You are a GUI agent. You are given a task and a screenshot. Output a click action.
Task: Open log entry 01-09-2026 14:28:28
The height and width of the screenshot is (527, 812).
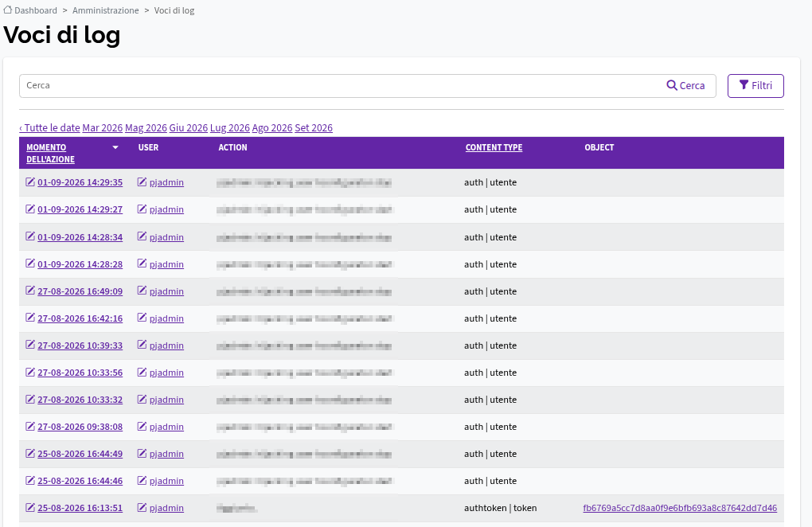tap(80, 264)
